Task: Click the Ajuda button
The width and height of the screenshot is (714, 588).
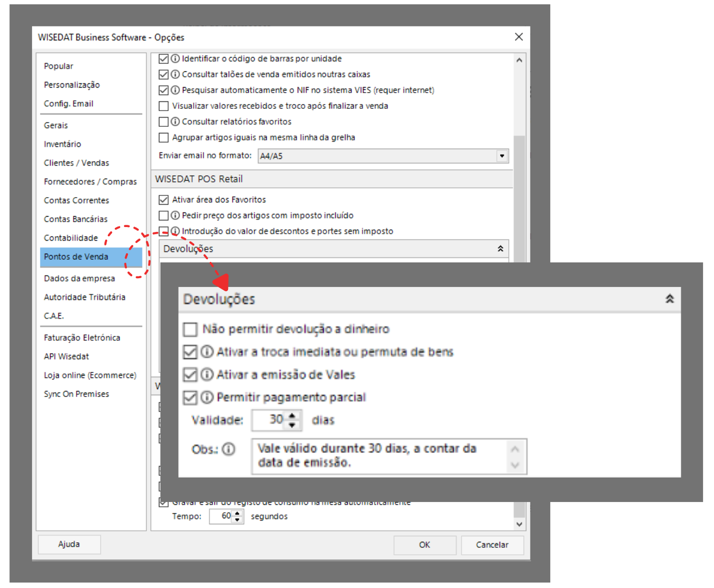Action: point(69,544)
